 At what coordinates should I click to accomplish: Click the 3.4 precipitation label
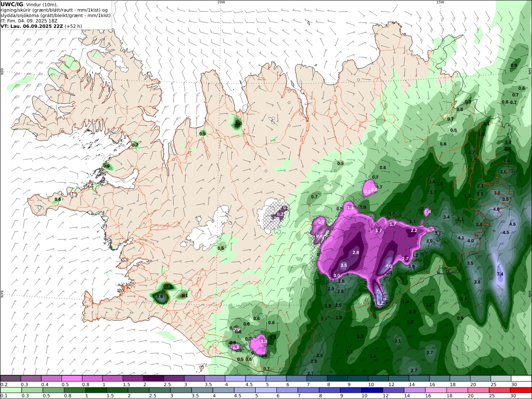446,217
